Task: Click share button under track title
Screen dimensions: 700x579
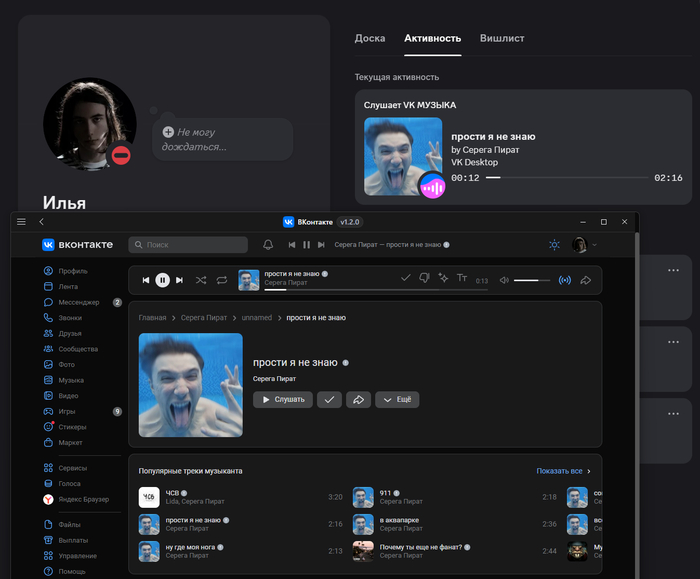Action: click(358, 400)
